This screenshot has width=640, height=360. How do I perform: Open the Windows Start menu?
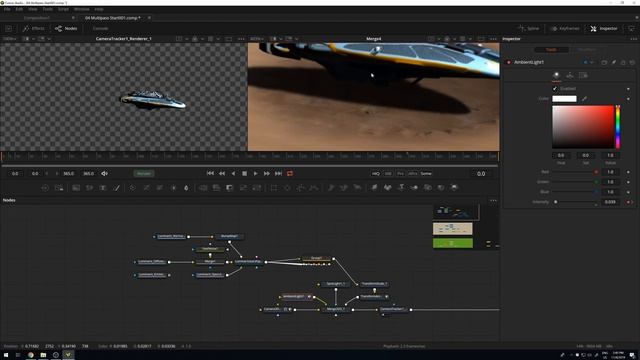point(6,355)
